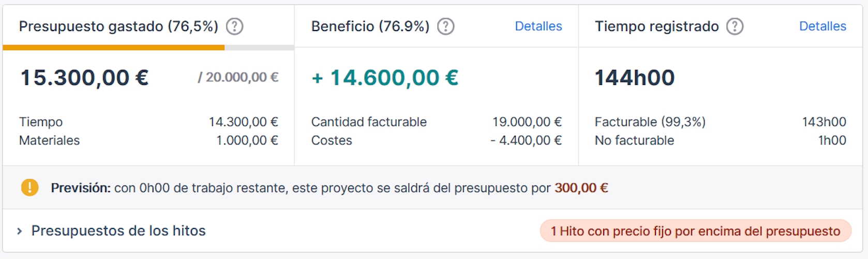
Task: Click the green + 14.600,00 € profit figure
Action: [385, 78]
